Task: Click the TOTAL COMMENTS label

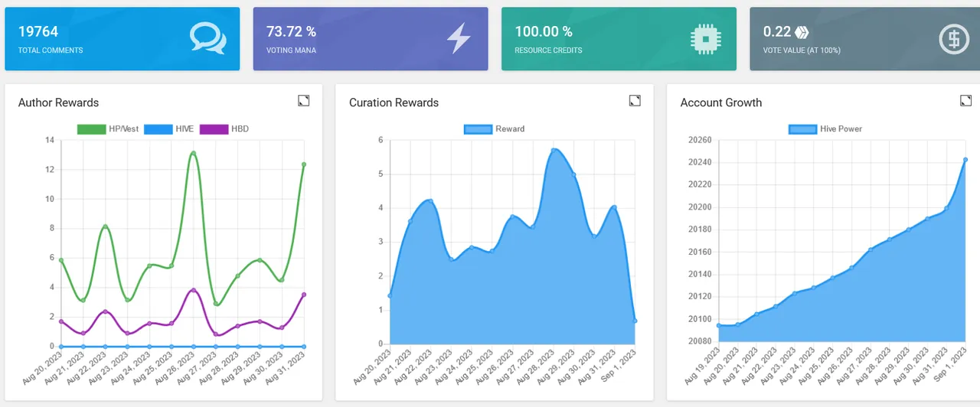Action: 51,50
